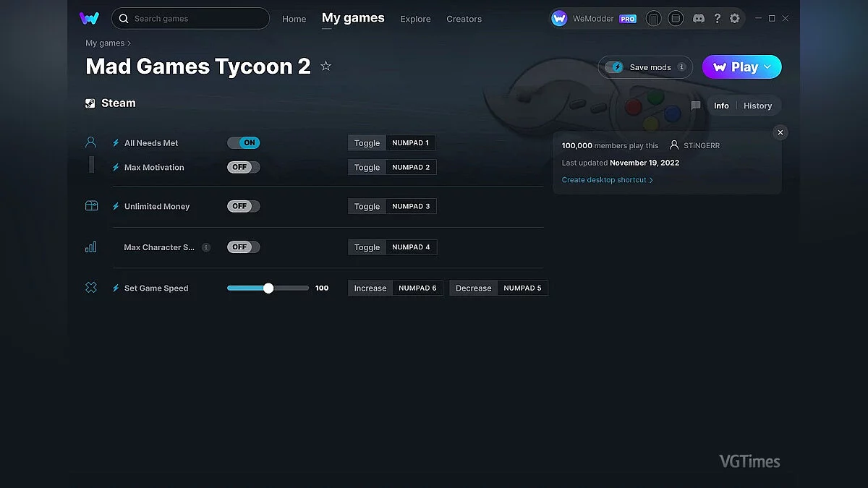Click the Decrease game speed button
The width and height of the screenshot is (868, 488).
[x=474, y=288]
